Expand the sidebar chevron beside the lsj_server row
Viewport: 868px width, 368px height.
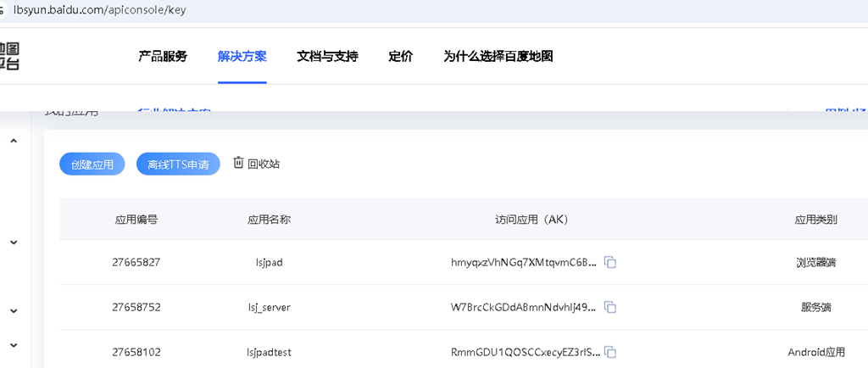pos(14,311)
